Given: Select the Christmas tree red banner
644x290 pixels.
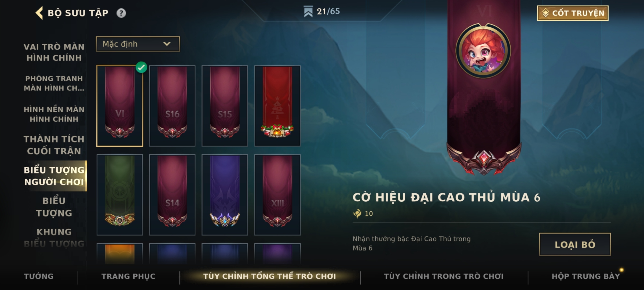Looking at the screenshot, I should [277, 106].
